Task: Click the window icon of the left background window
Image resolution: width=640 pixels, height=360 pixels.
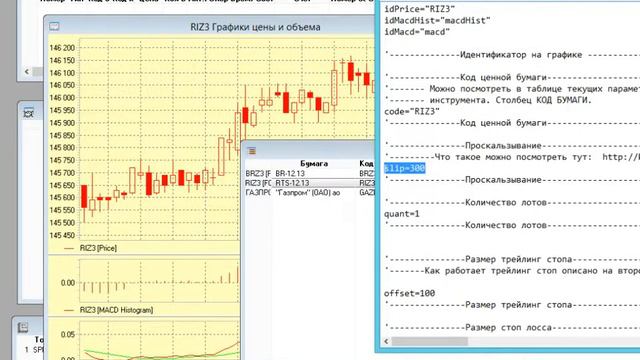Action: click(28, 113)
